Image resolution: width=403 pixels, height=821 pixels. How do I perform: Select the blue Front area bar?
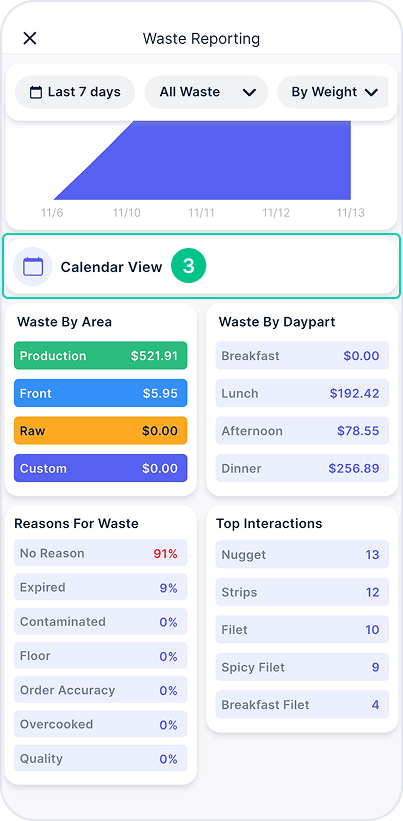point(100,393)
